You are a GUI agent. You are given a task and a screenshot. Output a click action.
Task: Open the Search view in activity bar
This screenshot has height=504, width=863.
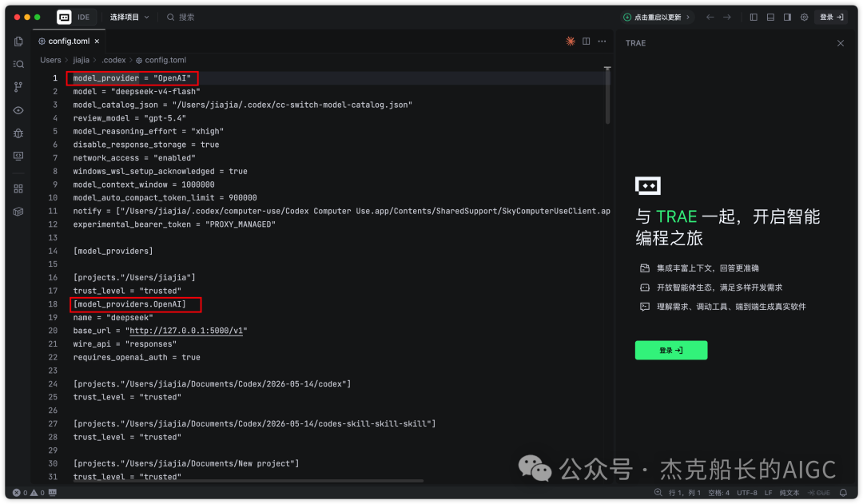pos(18,65)
